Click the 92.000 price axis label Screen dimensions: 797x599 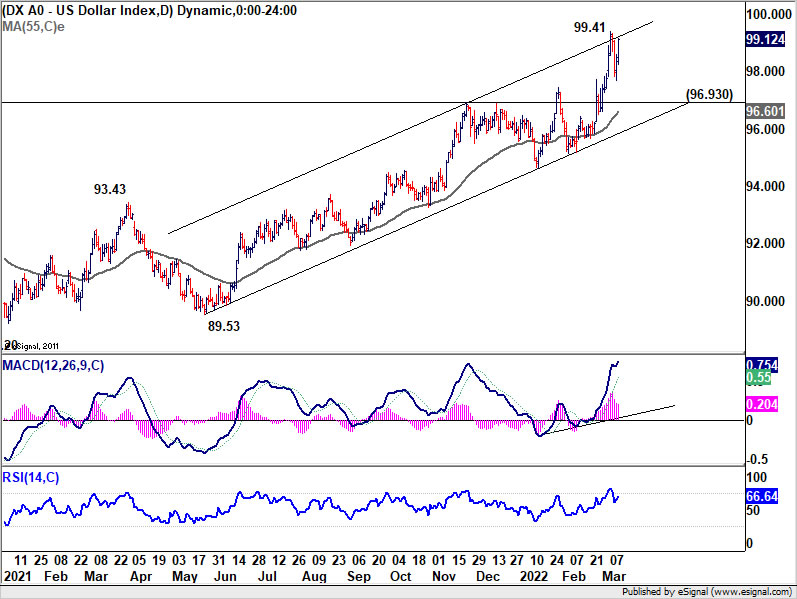[x=765, y=243]
